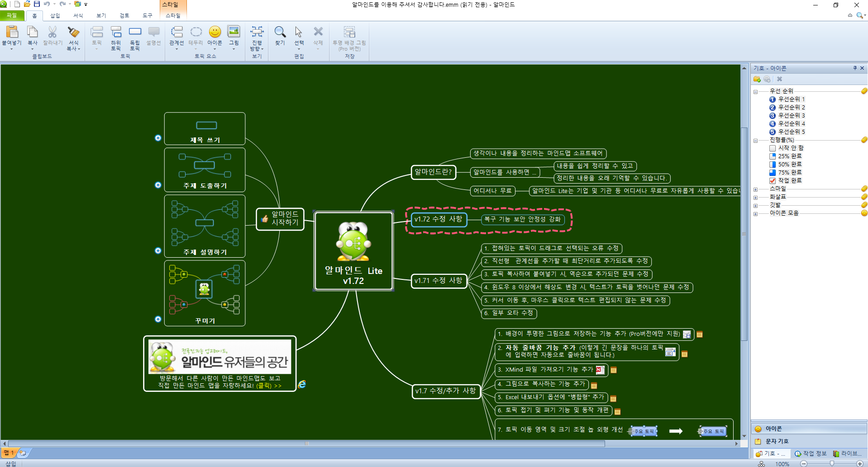Collapse the 주제 도출하기 topic toggle
This screenshot has height=467, width=868.
click(x=158, y=185)
